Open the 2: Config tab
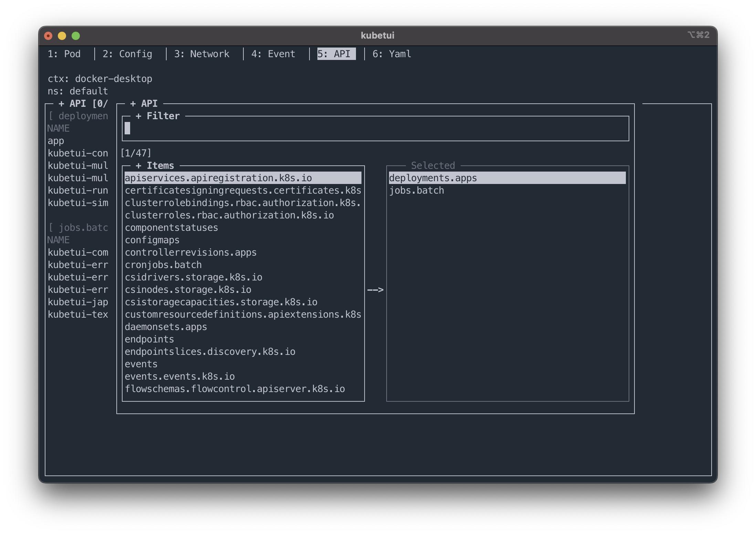Viewport: 756px width, 534px height. point(127,54)
